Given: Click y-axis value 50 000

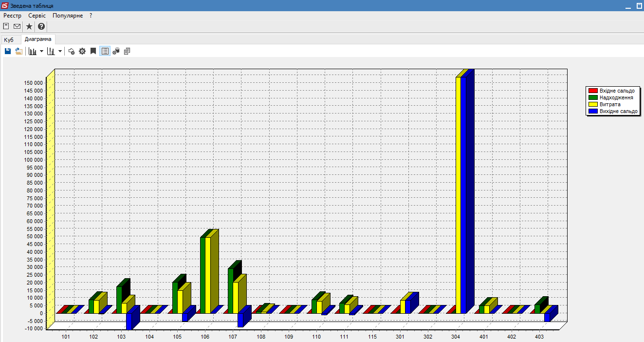Looking at the screenshot, I should pos(35,236).
